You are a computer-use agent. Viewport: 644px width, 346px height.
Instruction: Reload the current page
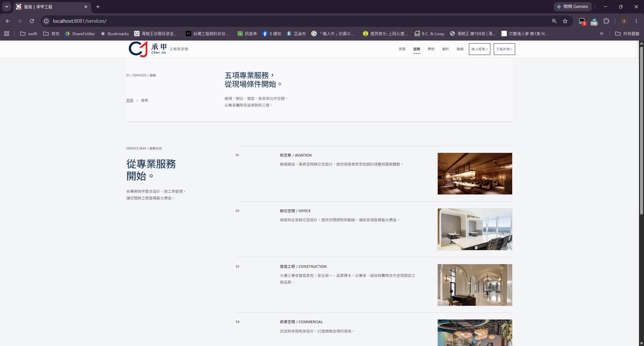[32, 21]
